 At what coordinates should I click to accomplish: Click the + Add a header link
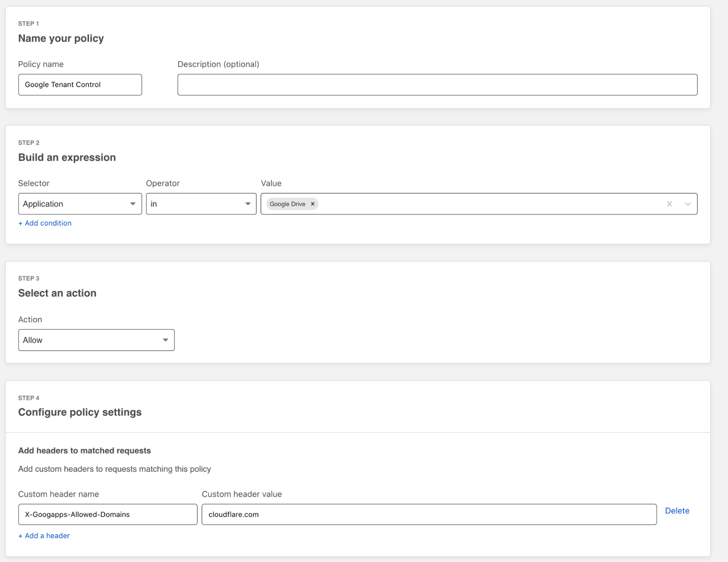click(x=44, y=535)
